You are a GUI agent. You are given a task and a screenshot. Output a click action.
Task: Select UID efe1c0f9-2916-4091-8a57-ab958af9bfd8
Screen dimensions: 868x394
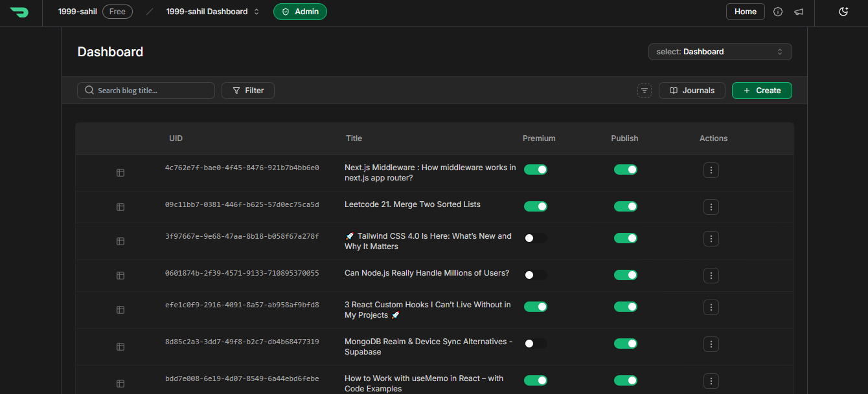pyautogui.click(x=242, y=305)
